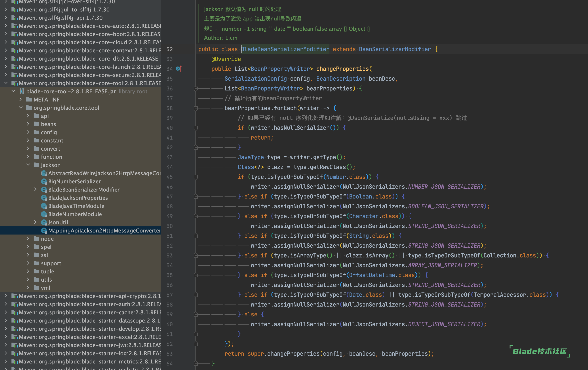Select the yml package row
This screenshot has height=370, width=588.
[x=80, y=288]
